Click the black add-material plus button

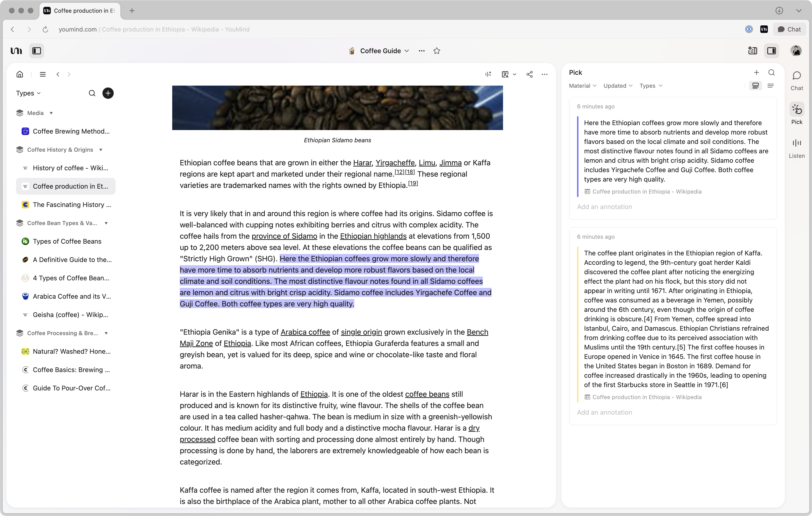pyautogui.click(x=108, y=93)
